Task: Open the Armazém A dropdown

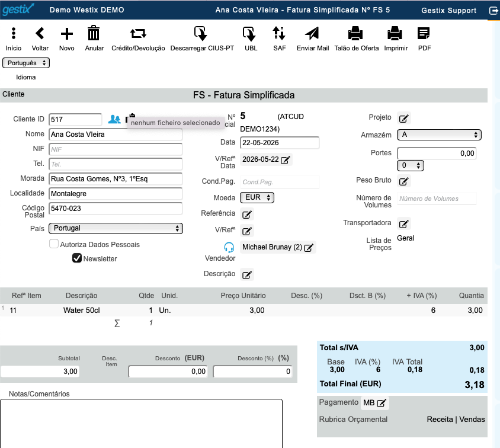Action: [439, 135]
